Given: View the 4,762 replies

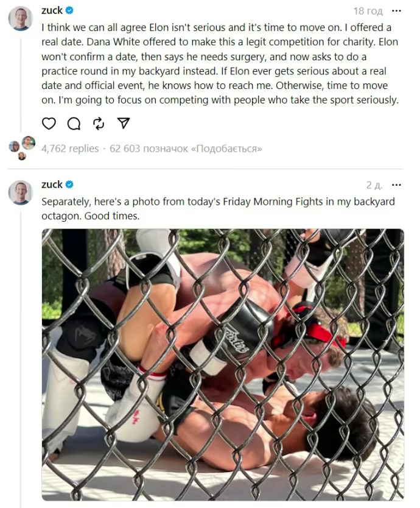Looking at the screenshot, I should (70, 149).
